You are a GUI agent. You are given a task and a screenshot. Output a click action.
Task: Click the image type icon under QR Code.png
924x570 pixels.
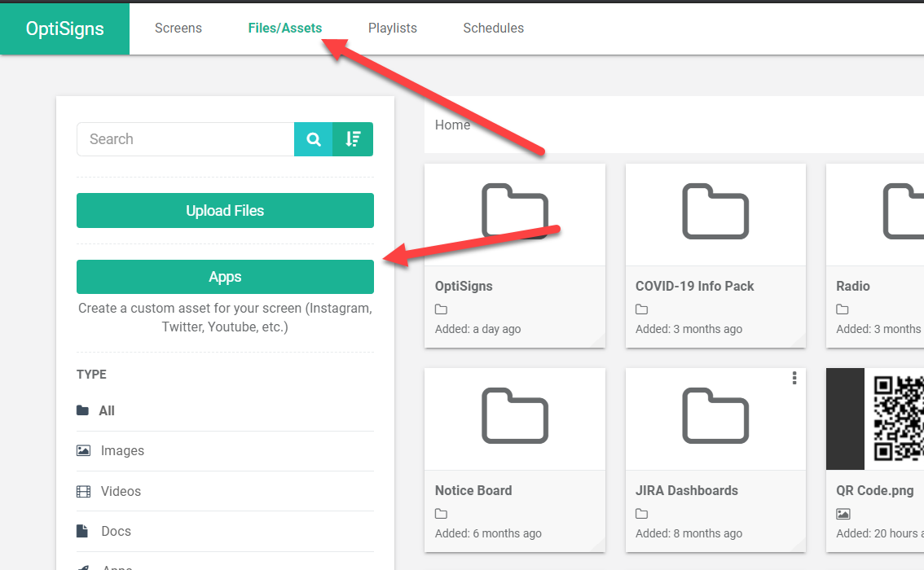tap(843, 514)
